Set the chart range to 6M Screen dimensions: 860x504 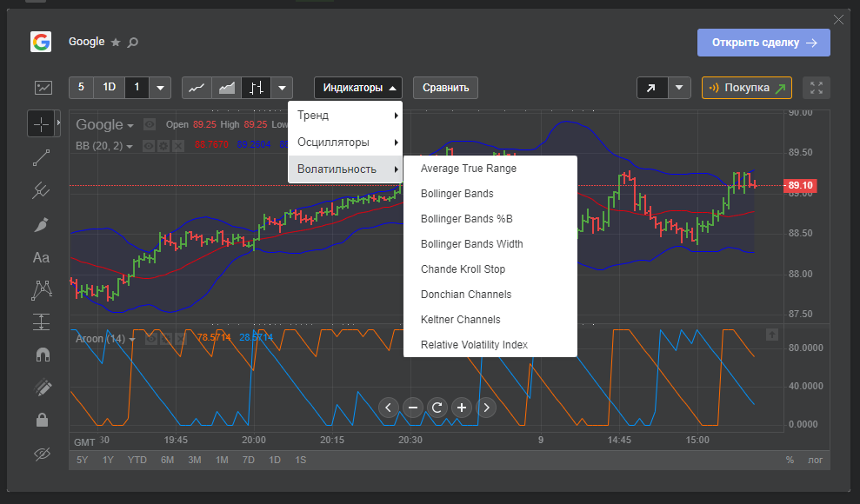pyautogui.click(x=167, y=460)
